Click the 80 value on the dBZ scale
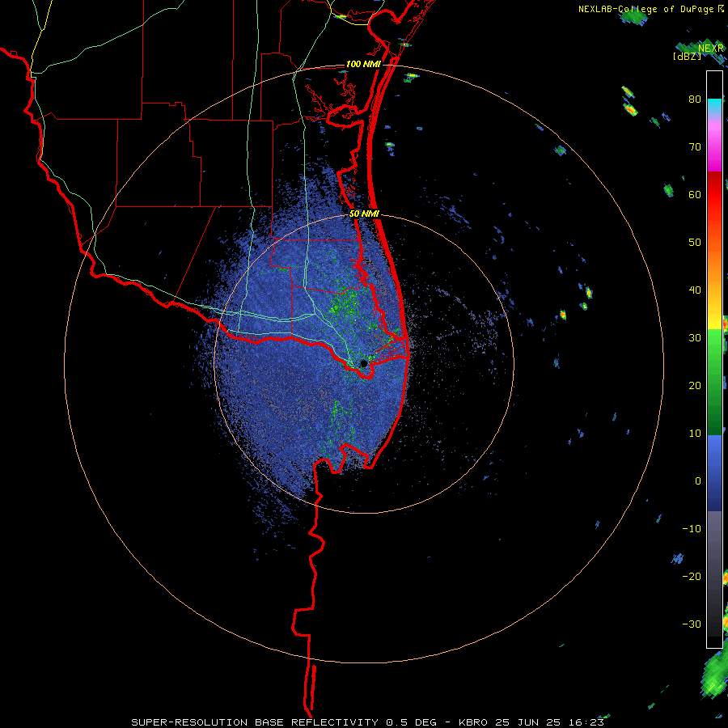Screen dimensions: 728x728 (x=695, y=99)
